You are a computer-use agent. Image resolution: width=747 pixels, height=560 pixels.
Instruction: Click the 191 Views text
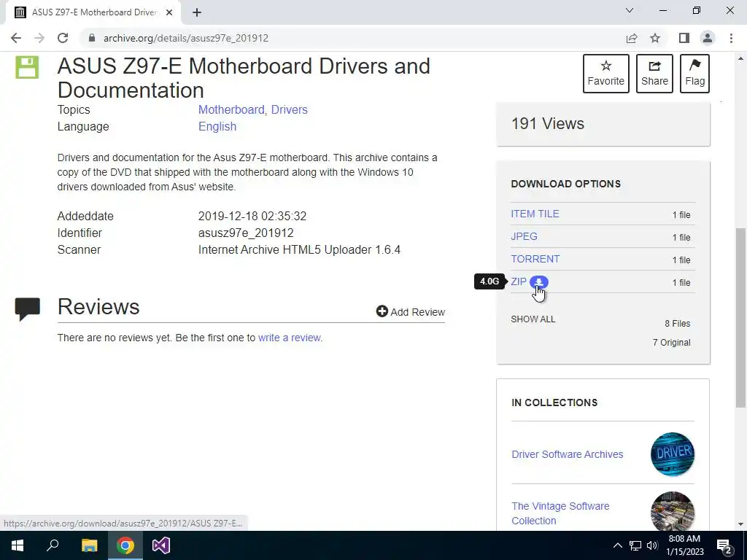tap(547, 124)
